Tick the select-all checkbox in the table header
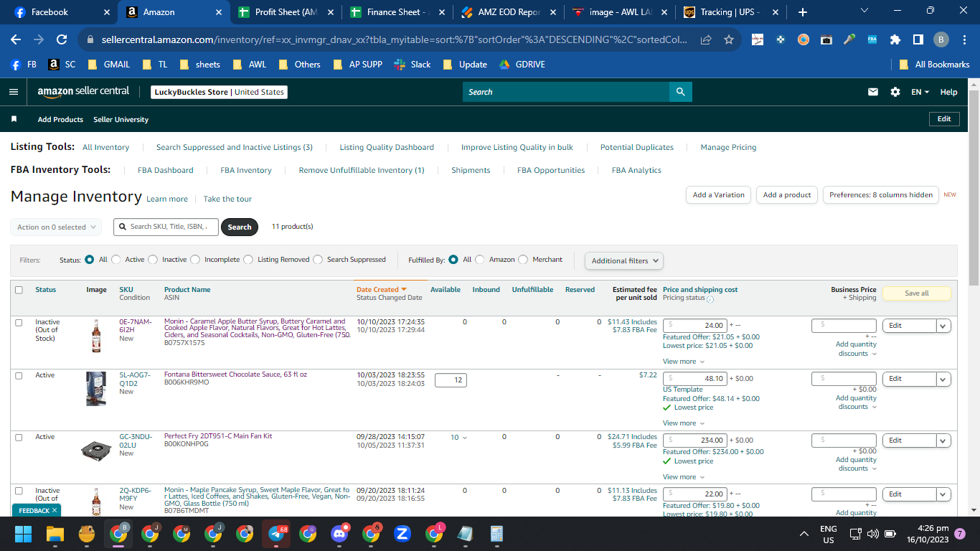This screenshot has width=980, height=551. (x=19, y=290)
